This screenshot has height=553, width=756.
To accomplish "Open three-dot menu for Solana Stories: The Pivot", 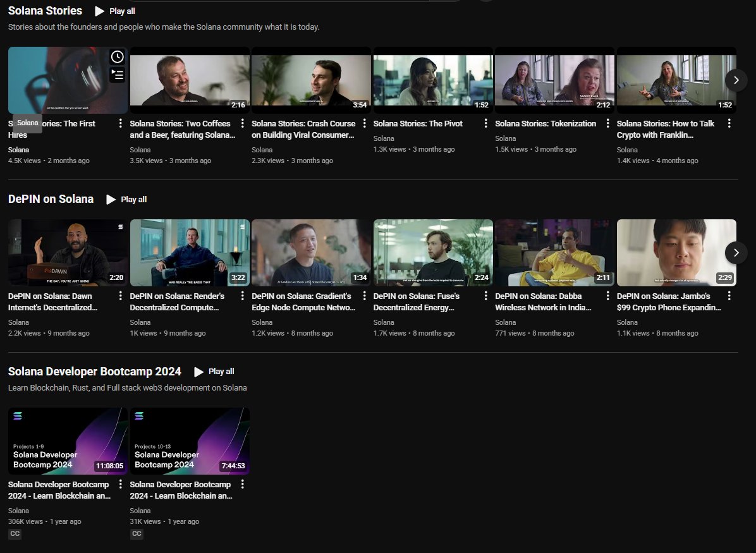I will 486,123.
